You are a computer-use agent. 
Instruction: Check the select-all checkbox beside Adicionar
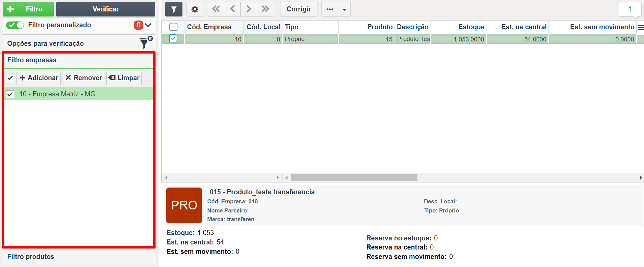click(x=10, y=78)
